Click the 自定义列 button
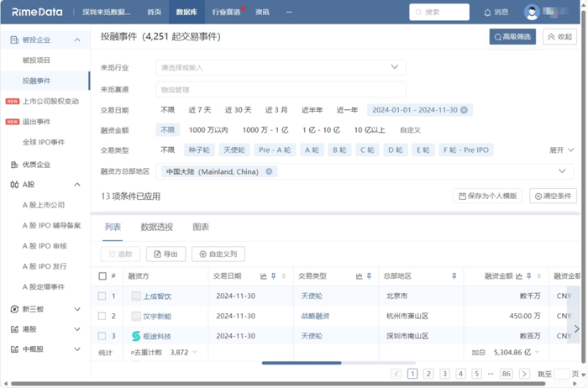The image size is (588, 388). coord(218,254)
